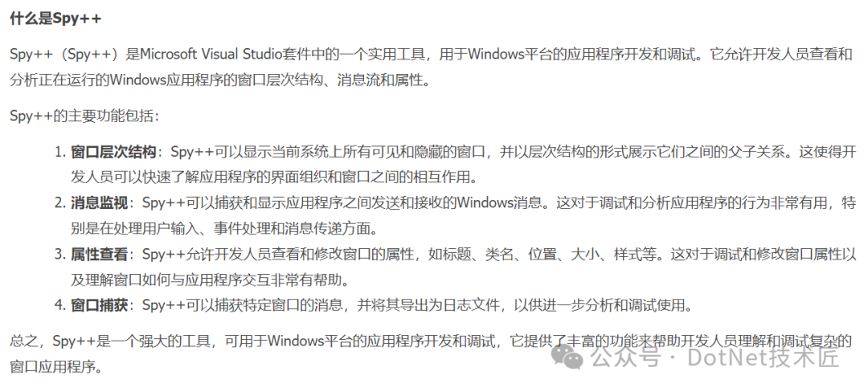The width and height of the screenshot is (868, 392).
Task: Click the heading 什么是Spy++
Action: tap(55, 18)
